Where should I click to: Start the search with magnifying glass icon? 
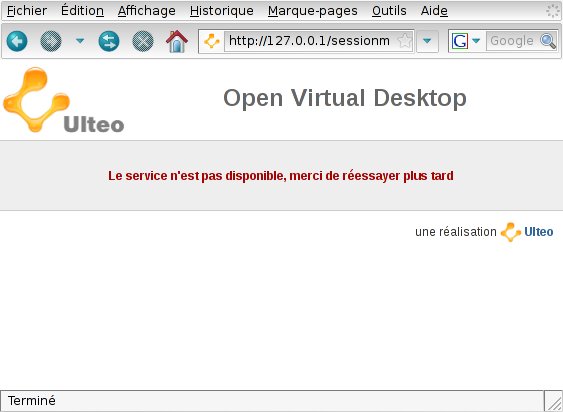pyautogui.click(x=548, y=41)
